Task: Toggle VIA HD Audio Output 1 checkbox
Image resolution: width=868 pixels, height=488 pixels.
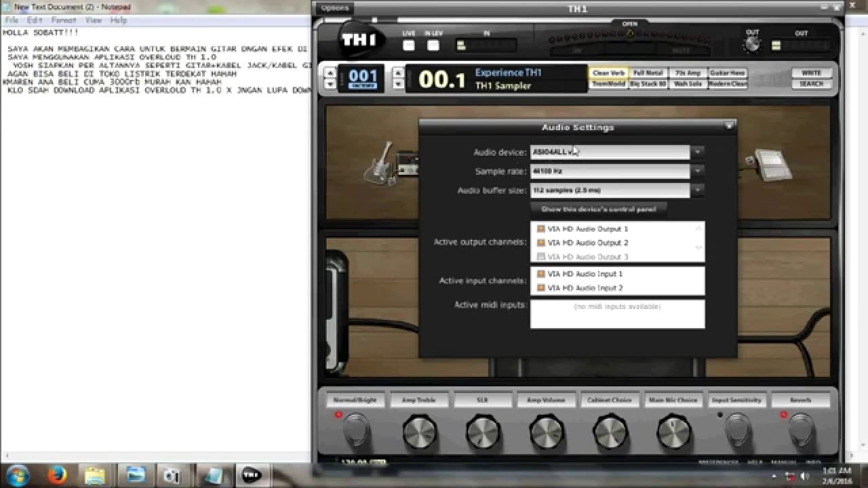Action: click(541, 229)
